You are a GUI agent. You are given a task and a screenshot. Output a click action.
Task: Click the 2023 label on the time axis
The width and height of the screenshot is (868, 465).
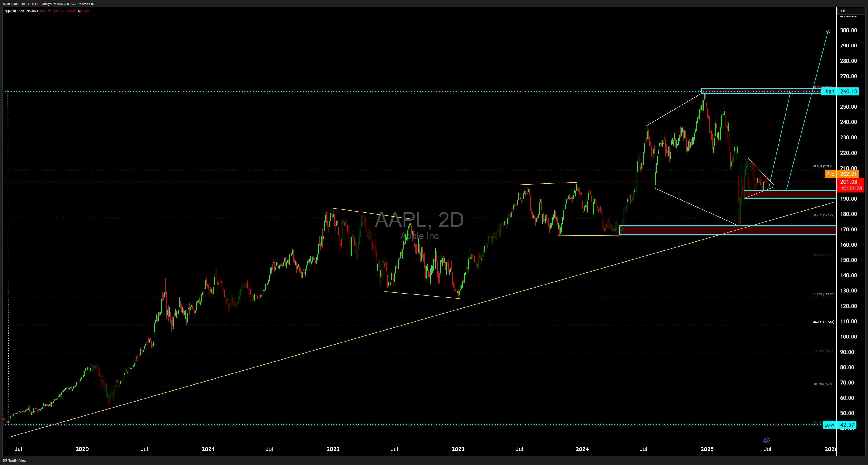458,449
